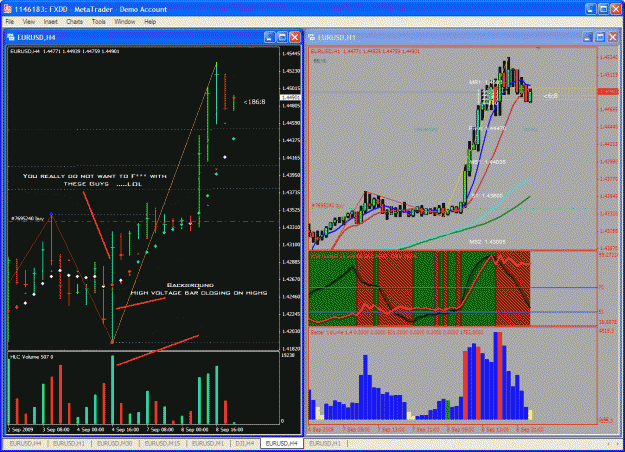Open the File menu
This screenshot has width=625, height=452.
click(x=10, y=22)
